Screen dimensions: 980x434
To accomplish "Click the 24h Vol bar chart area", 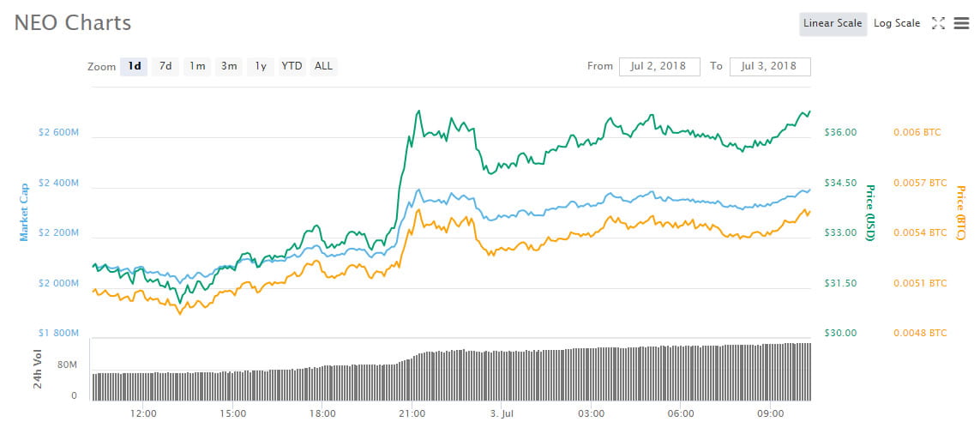I will coord(451,371).
